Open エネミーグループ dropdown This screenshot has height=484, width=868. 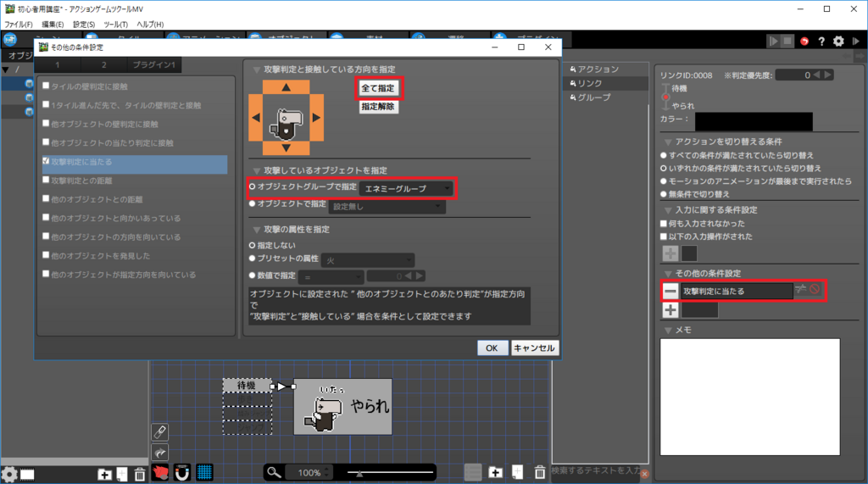[x=406, y=189]
